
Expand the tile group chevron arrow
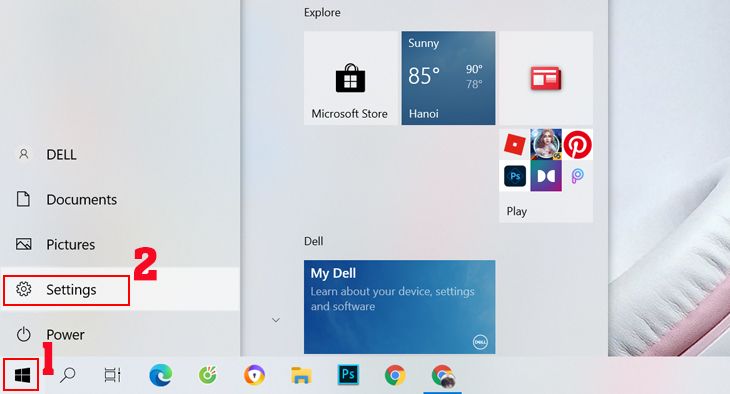276,320
